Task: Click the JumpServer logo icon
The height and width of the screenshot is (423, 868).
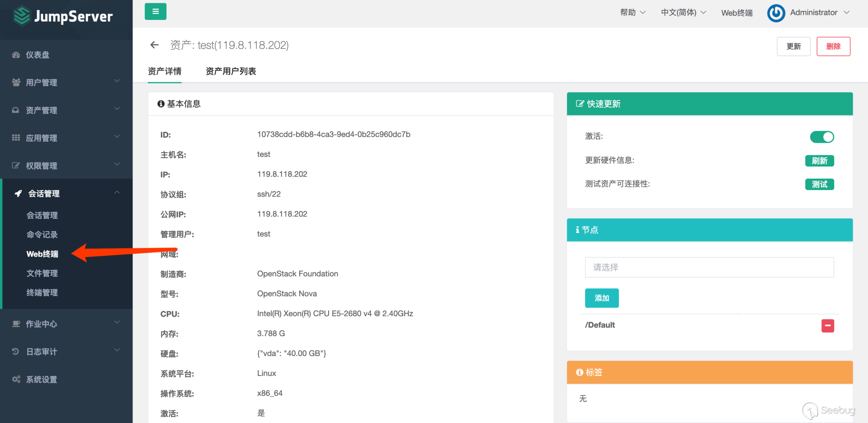Action: point(22,16)
